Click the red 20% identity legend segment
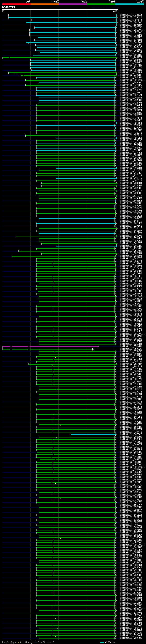 [16, 4]
